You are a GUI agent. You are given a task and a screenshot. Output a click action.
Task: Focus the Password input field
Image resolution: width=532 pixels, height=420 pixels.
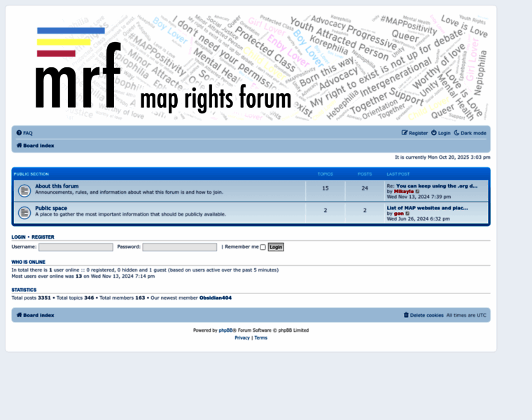[180, 247]
